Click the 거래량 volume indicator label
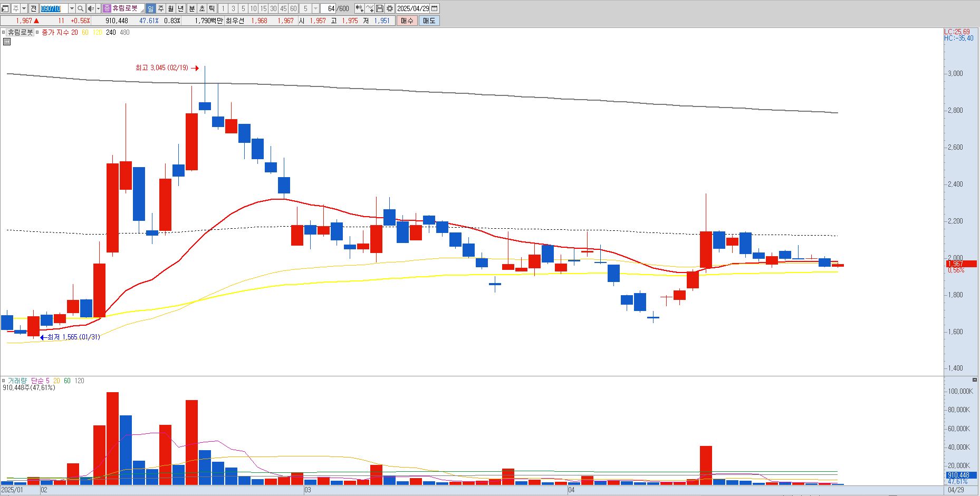Screen dimensions: 980x496 (x=16, y=381)
